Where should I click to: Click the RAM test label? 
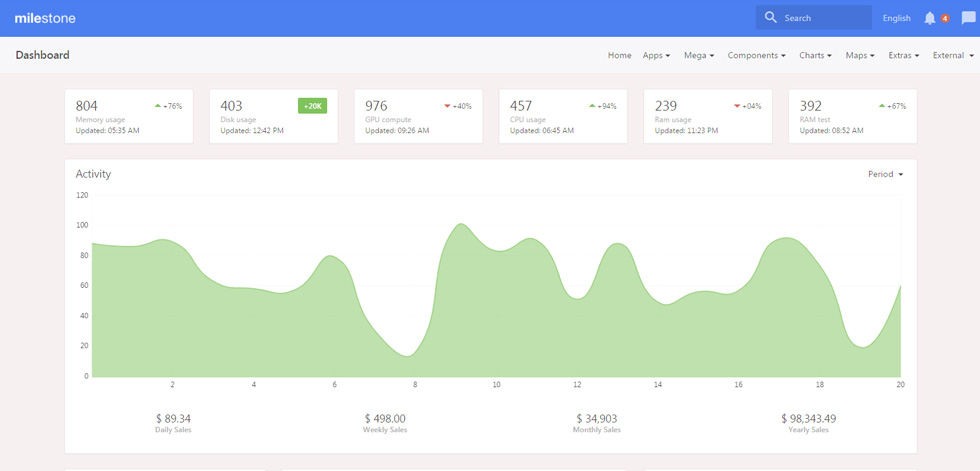coord(815,119)
